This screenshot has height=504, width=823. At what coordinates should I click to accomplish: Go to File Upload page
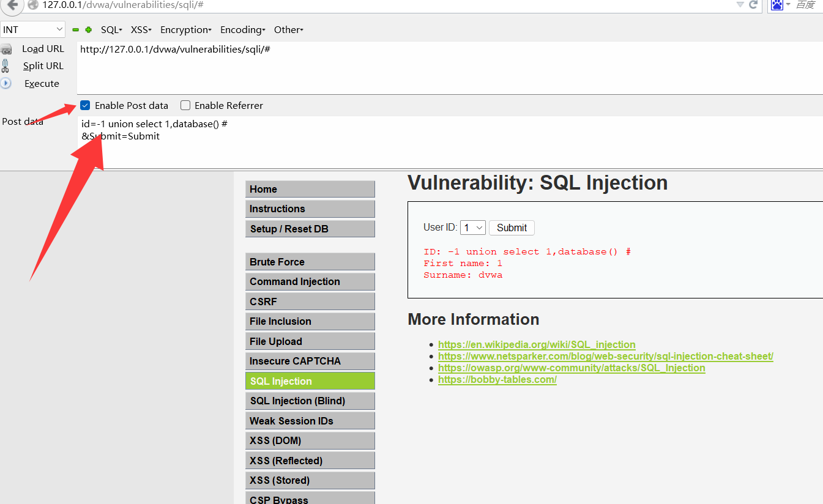pos(310,341)
